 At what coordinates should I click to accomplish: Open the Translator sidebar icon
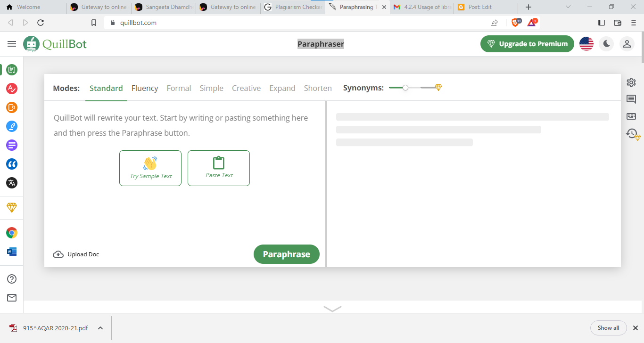point(12,183)
